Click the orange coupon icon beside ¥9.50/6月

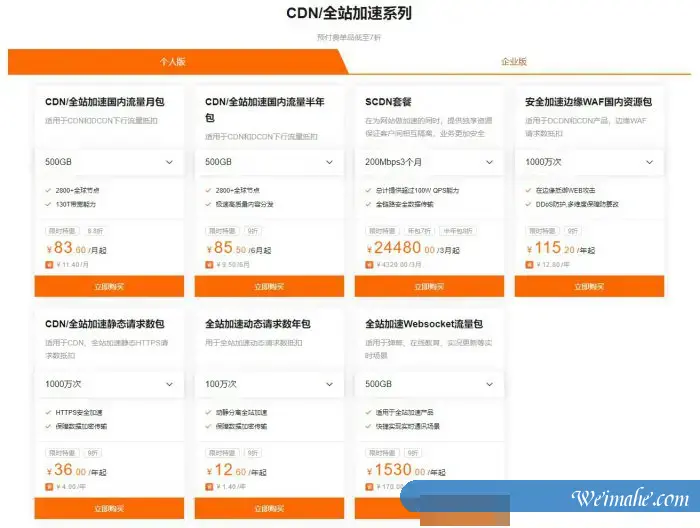(209, 265)
